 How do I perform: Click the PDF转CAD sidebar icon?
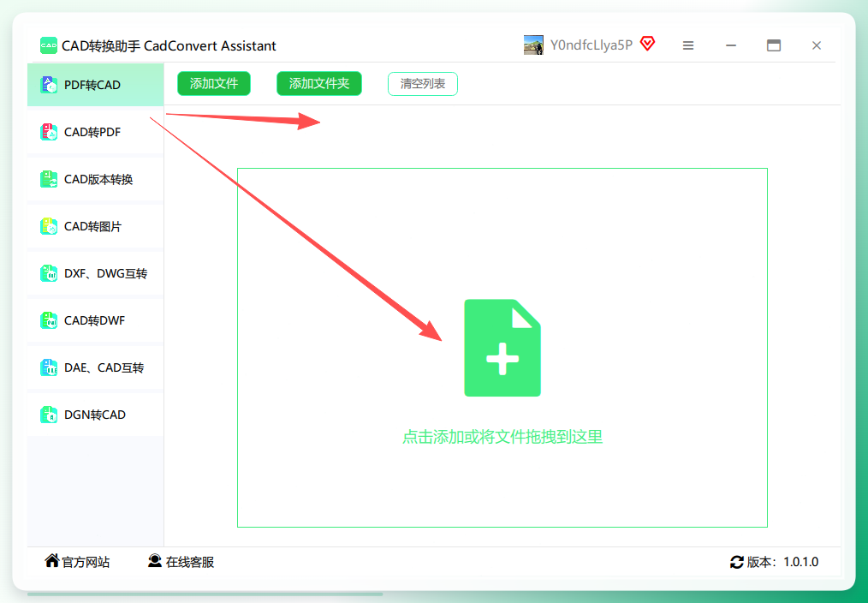click(49, 85)
